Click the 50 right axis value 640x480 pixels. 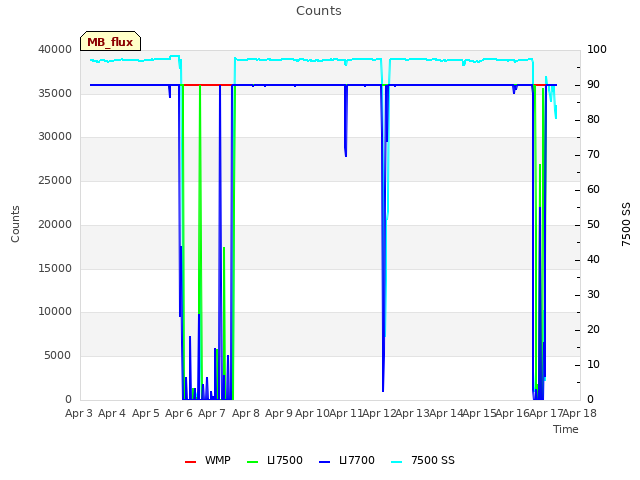(x=593, y=224)
